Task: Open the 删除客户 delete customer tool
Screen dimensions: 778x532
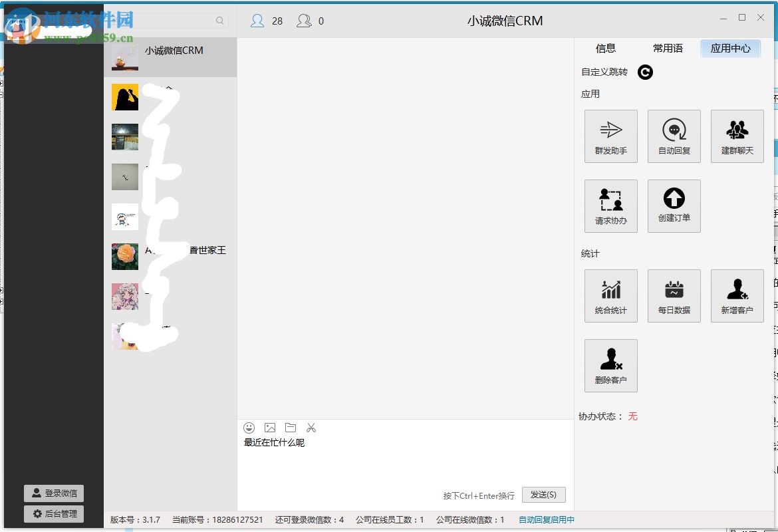Action: 610,365
